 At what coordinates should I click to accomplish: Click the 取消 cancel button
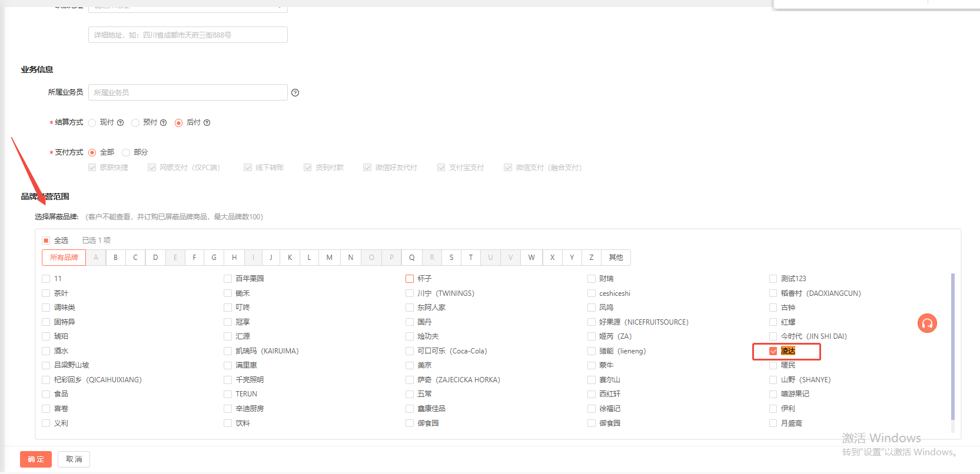coord(74,459)
